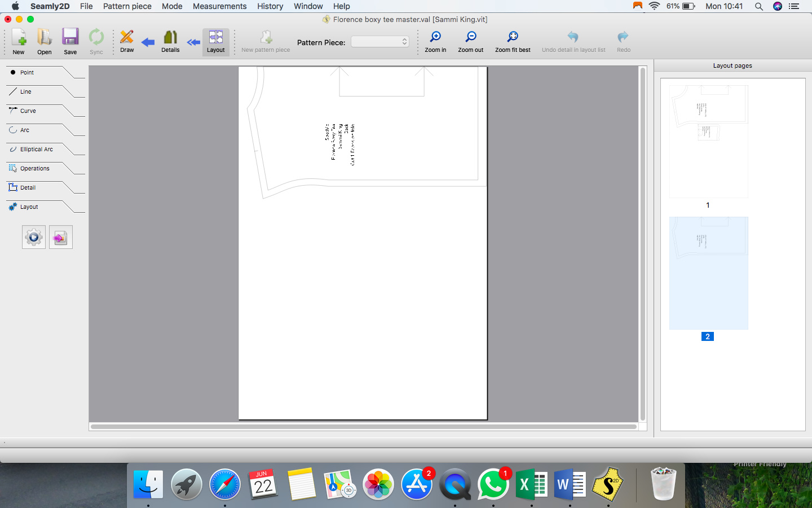Create a new pattern with New icon
Image resolution: width=812 pixels, height=508 pixels.
[19, 38]
